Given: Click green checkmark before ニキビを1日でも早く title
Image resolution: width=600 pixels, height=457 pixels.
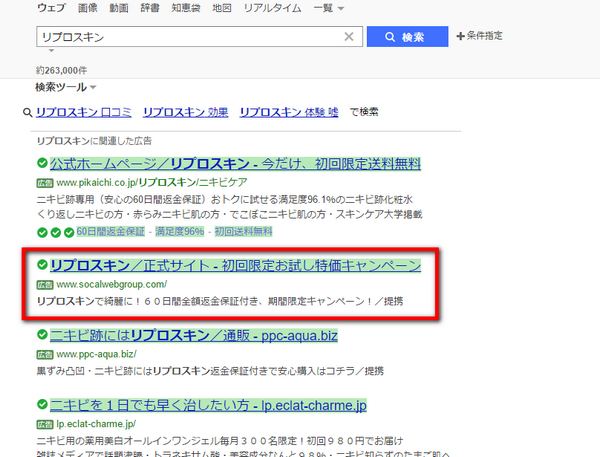Looking at the screenshot, I should pos(42,406).
